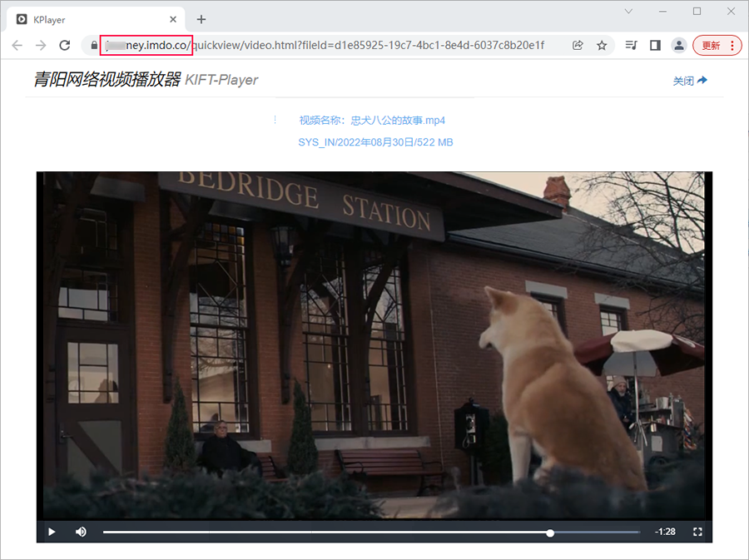Viewport: 749px width, 560px height.
Task: Enter fullscreen mode in the video player
Action: click(697, 532)
